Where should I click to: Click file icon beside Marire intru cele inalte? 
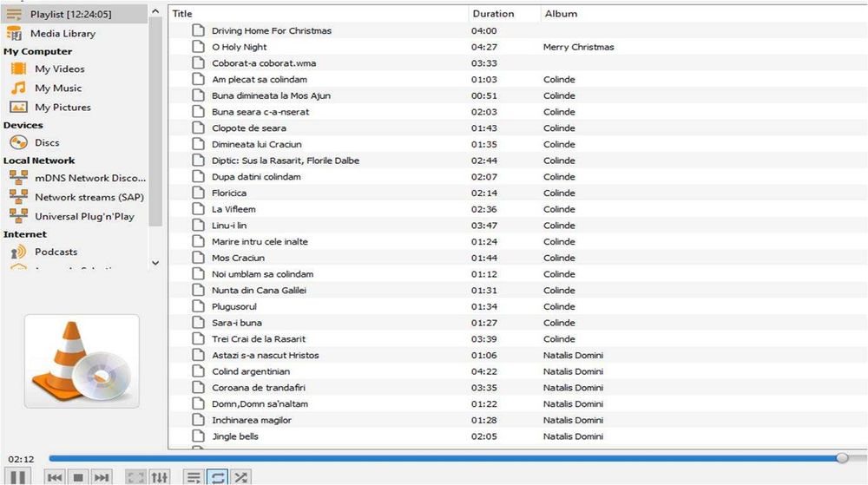point(198,241)
